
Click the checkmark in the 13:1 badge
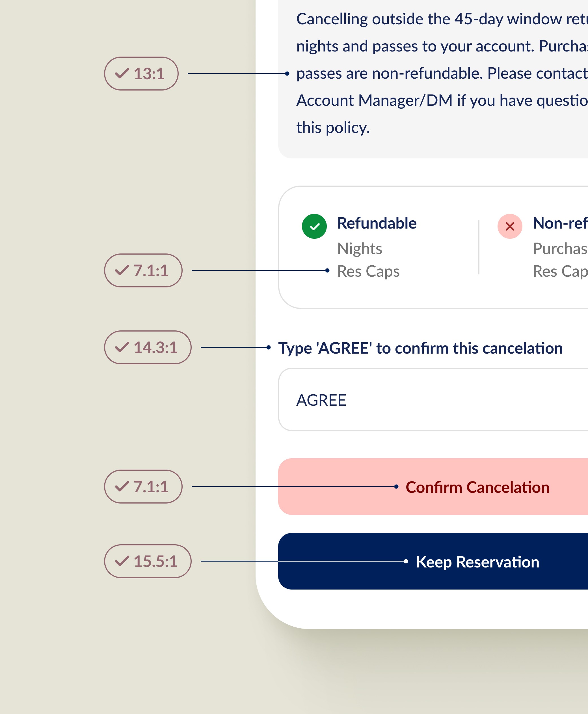122,74
